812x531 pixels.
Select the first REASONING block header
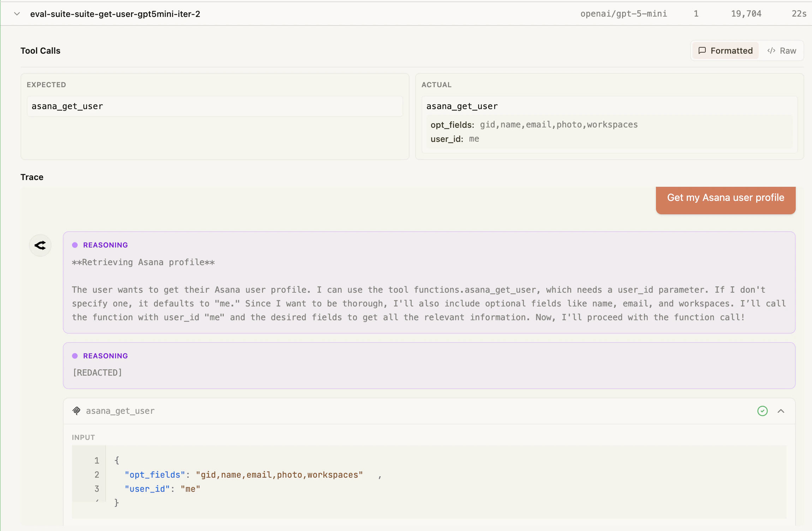coord(105,245)
